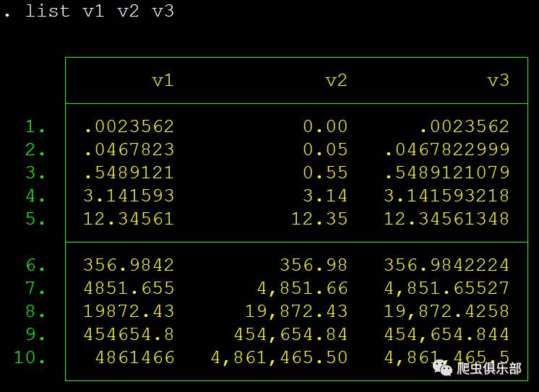Select v2 value 4,861,465.50

[x=279, y=357]
